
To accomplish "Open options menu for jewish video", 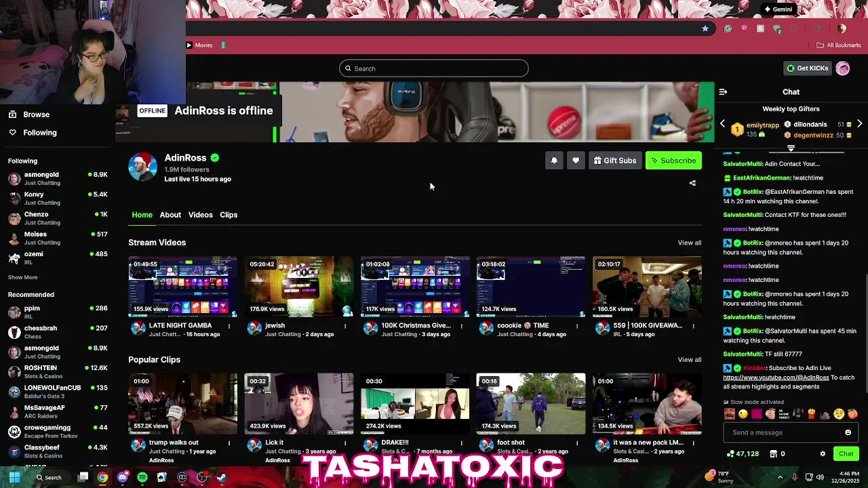I will [x=344, y=326].
